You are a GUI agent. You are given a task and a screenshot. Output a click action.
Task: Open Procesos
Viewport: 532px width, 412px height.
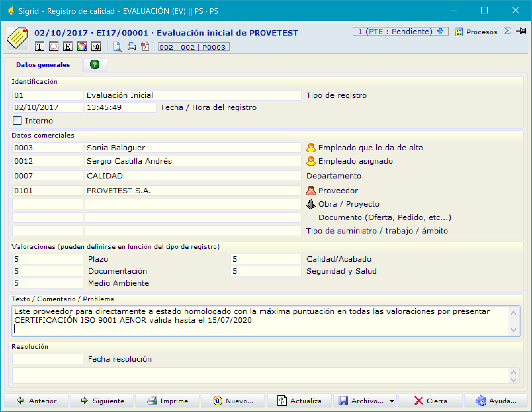click(x=477, y=32)
